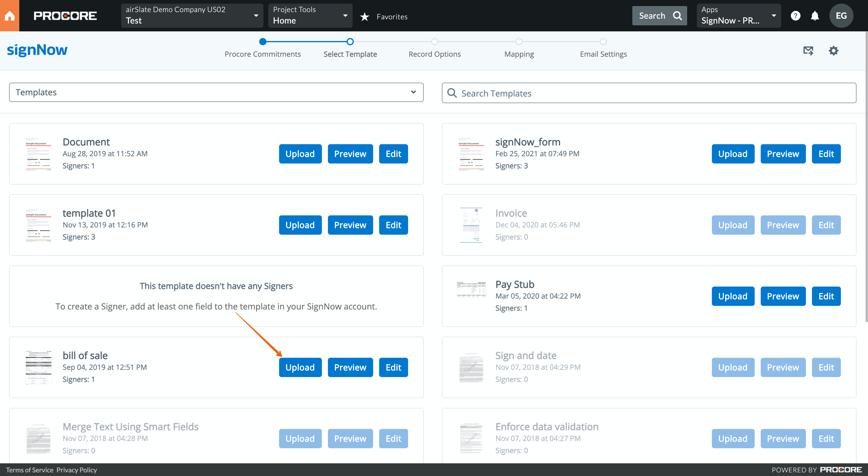Open the help question mark icon
Viewport: 868px width, 476px height.
(x=795, y=16)
